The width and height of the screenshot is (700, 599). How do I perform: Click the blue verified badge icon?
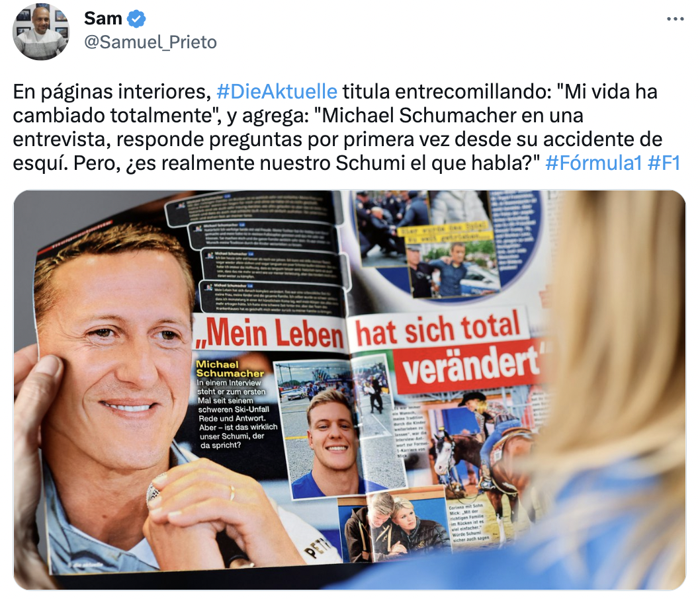point(136,19)
